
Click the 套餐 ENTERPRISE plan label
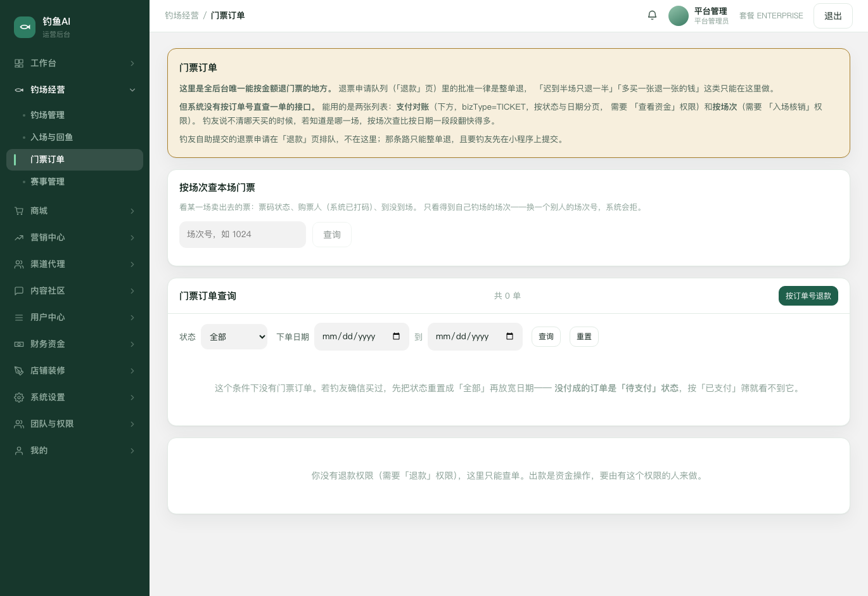pos(771,16)
